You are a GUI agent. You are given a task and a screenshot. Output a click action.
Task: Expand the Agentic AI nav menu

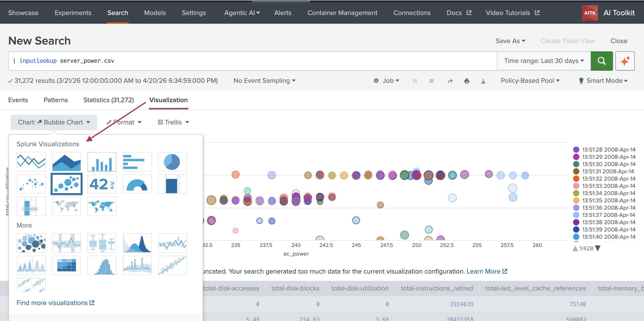pyautogui.click(x=242, y=13)
